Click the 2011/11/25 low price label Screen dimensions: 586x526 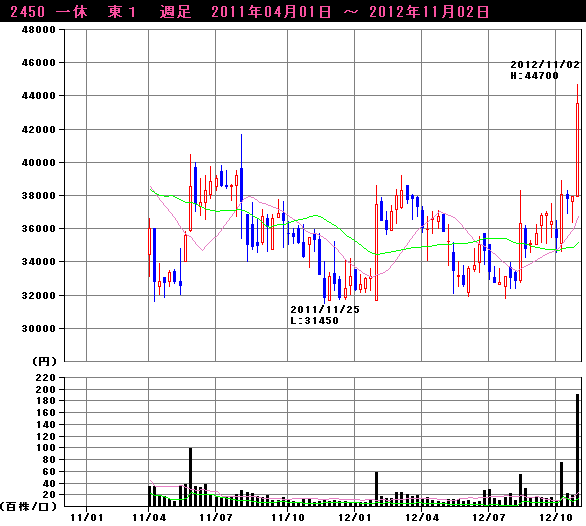(325, 315)
